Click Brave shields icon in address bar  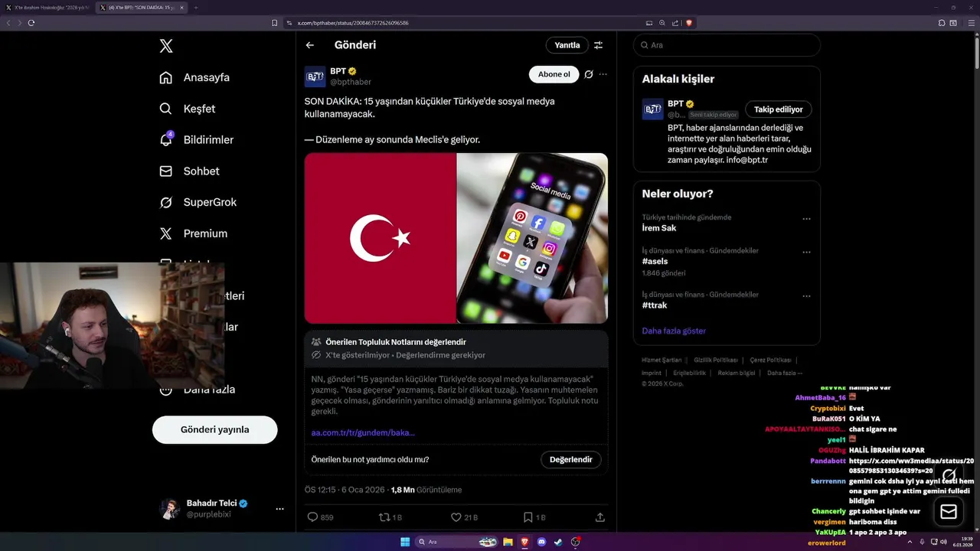(x=689, y=23)
